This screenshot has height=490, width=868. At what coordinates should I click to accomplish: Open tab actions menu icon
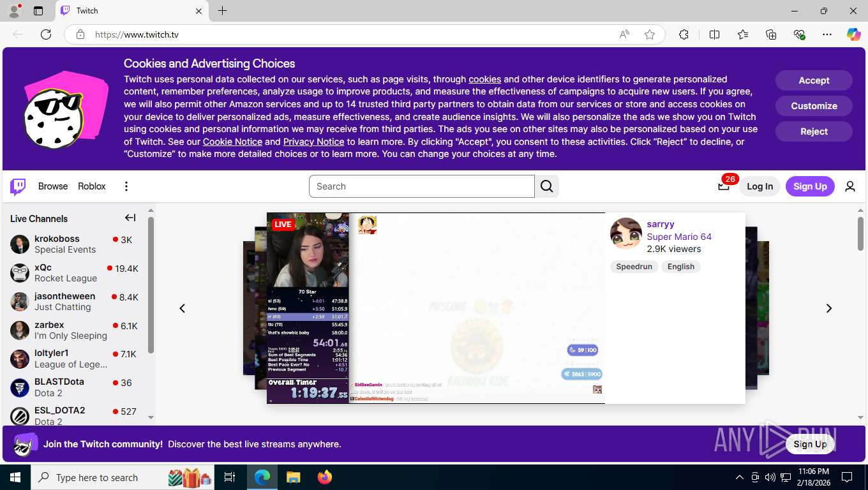38,11
